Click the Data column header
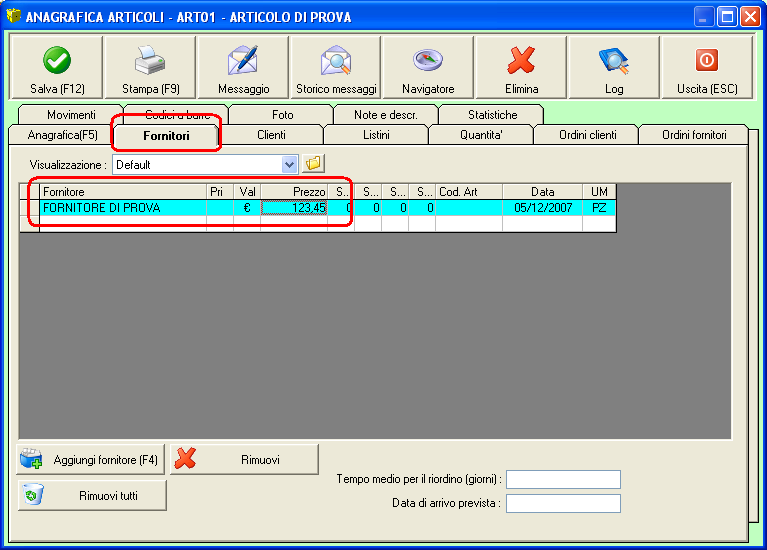767x550 pixels. pyautogui.click(x=542, y=191)
